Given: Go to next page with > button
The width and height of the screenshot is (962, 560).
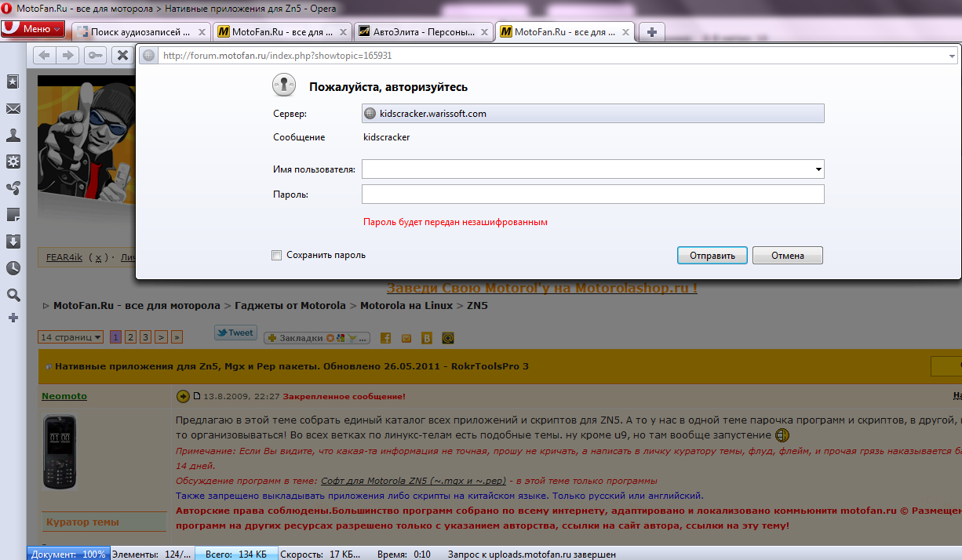Looking at the screenshot, I should 161,337.
